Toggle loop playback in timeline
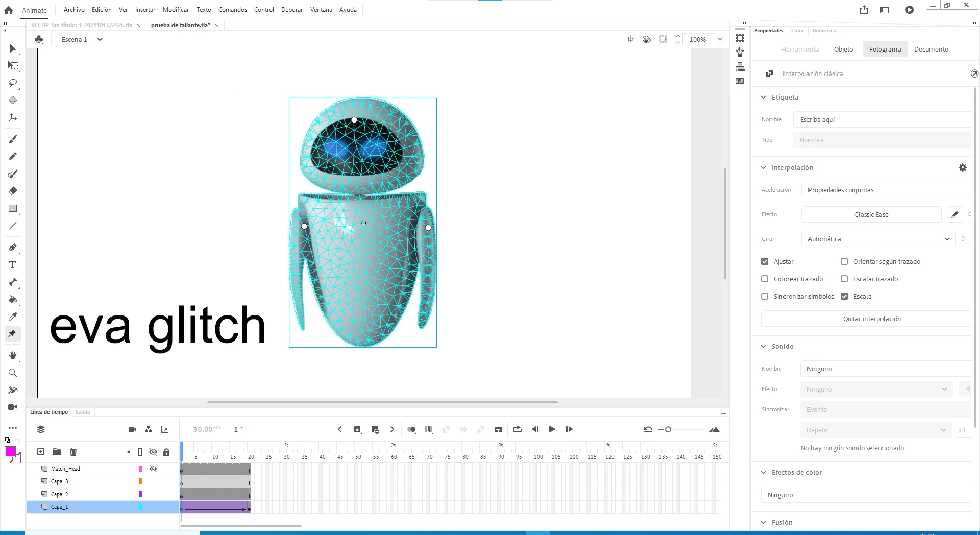The height and width of the screenshot is (535, 980). click(518, 429)
